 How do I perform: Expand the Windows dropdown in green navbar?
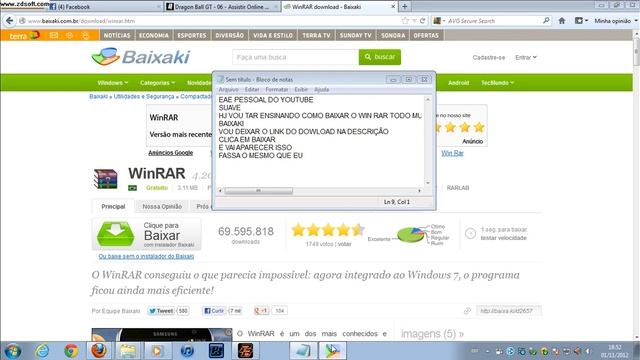click(113, 83)
